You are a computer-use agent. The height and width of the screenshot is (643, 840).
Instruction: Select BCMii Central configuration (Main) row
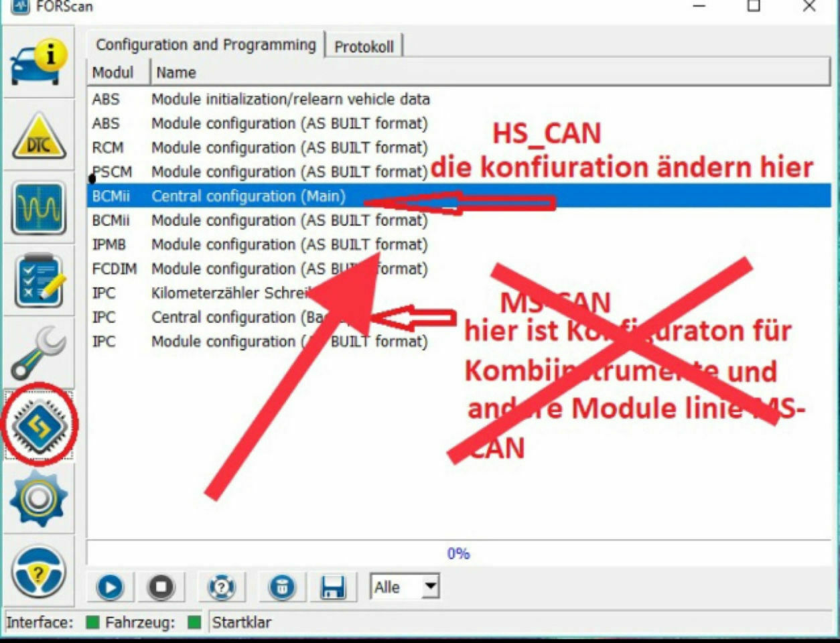point(248,196)
